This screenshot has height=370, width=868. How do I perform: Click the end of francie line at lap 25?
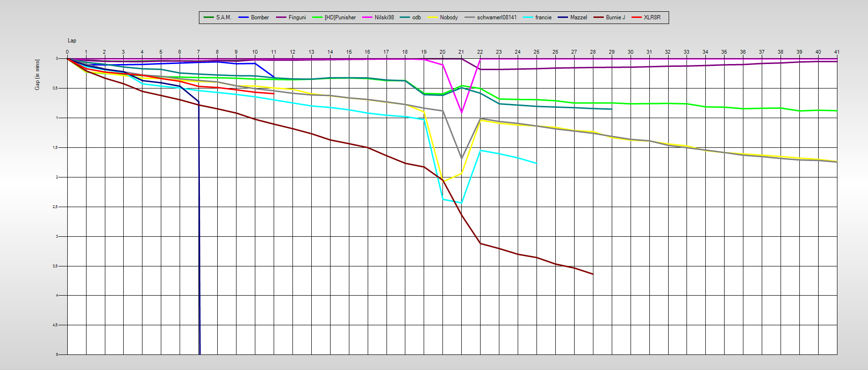click(x=537, y=163)
